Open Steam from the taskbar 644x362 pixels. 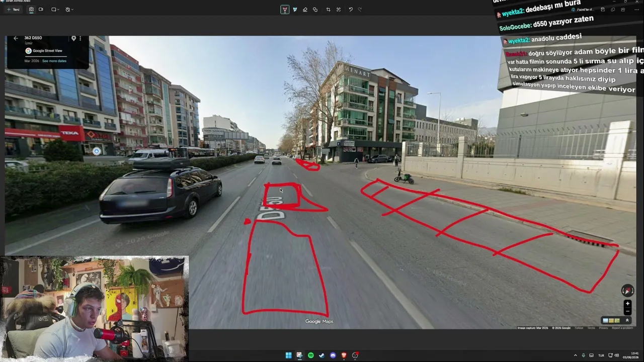(x=321, y=355)
